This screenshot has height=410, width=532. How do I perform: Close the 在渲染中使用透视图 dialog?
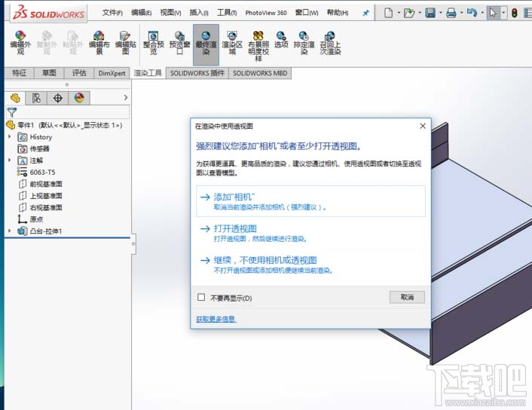(423, 126)
